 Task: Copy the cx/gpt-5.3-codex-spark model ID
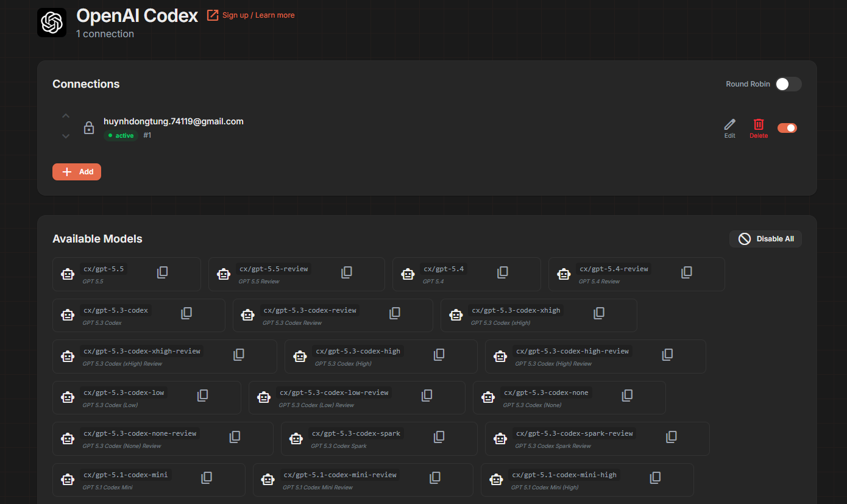[439, 436]
